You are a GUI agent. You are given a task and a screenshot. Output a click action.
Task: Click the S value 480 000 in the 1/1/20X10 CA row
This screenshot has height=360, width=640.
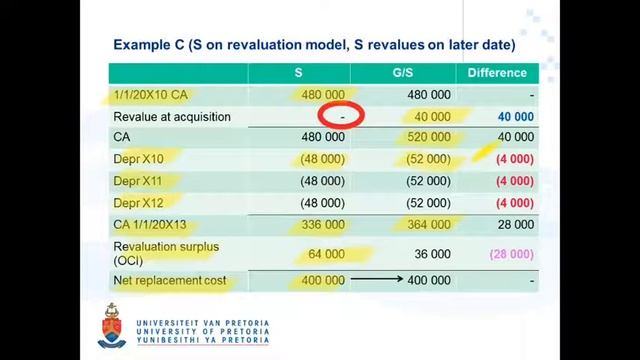click(x=323, y=95)
